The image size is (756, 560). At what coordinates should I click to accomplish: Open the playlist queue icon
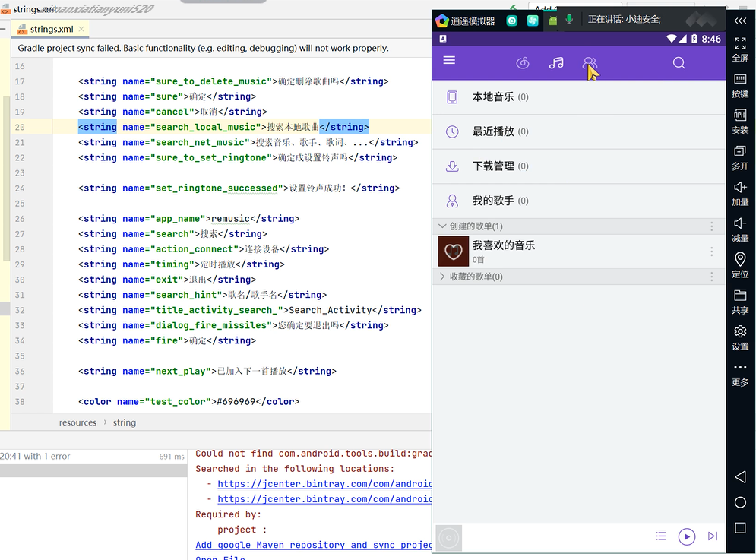pos(661,536)
